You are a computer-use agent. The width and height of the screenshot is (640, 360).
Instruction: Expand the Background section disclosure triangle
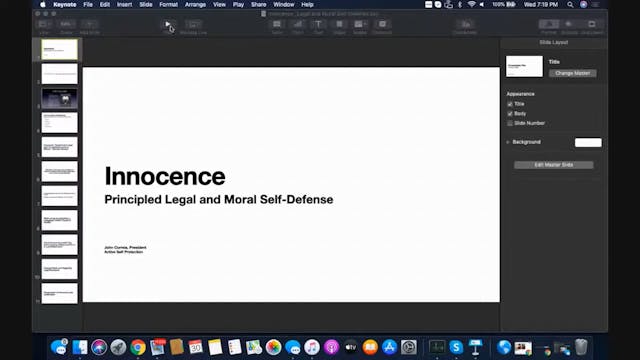click(508, 142)
